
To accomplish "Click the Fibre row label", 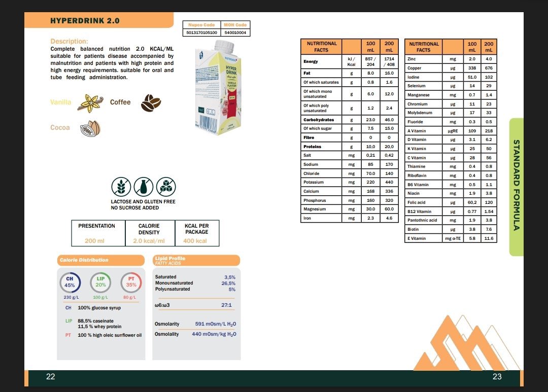I will pos(309,137).
